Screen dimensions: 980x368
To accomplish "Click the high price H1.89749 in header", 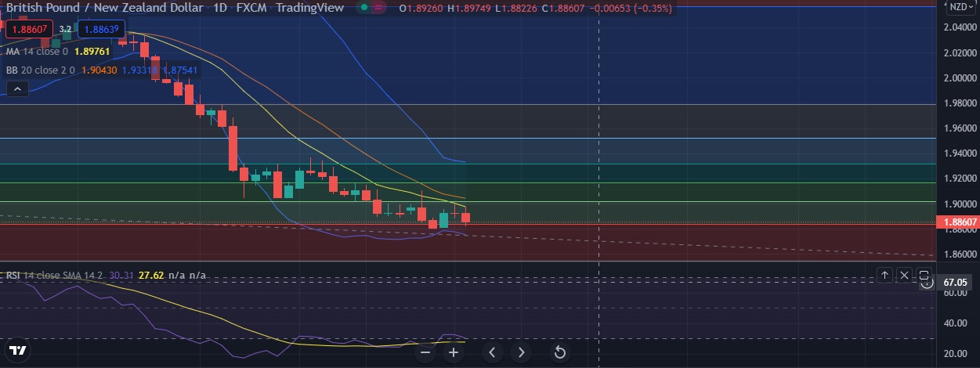I will click(x=468, y=8).
